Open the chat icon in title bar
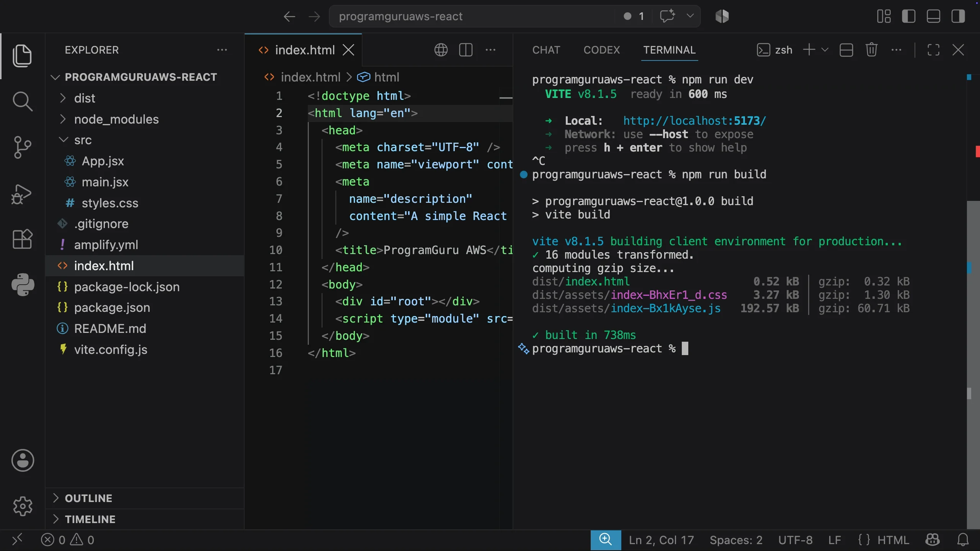 667,16
